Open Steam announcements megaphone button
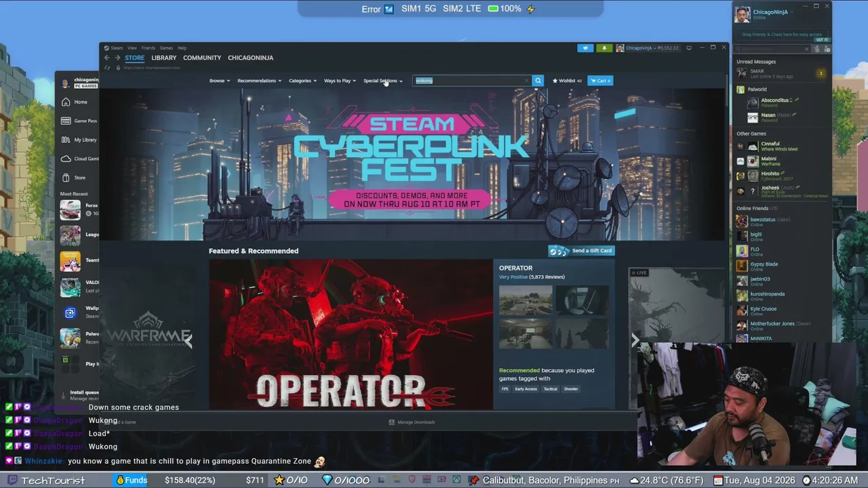 pyautogui.click(x=585, y=48)
